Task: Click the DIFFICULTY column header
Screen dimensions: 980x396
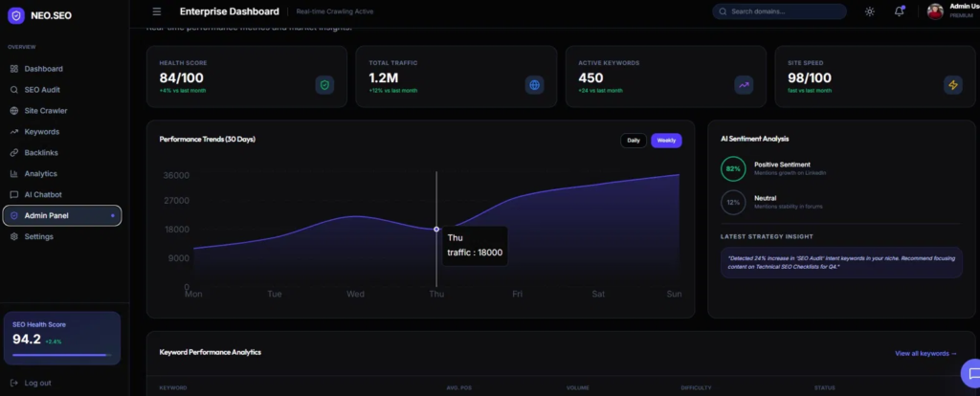Action: point(695,388)
